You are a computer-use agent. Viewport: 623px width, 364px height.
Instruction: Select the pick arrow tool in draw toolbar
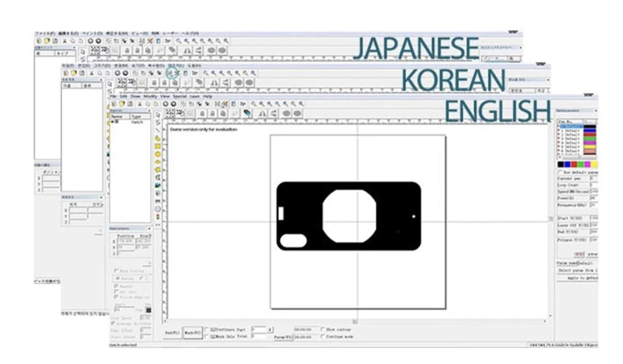[158, 115]
